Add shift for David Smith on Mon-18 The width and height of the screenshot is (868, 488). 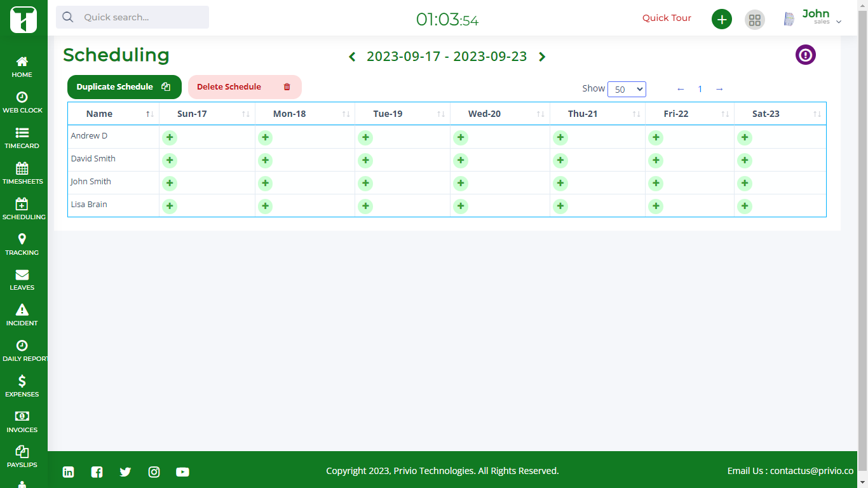266,161
